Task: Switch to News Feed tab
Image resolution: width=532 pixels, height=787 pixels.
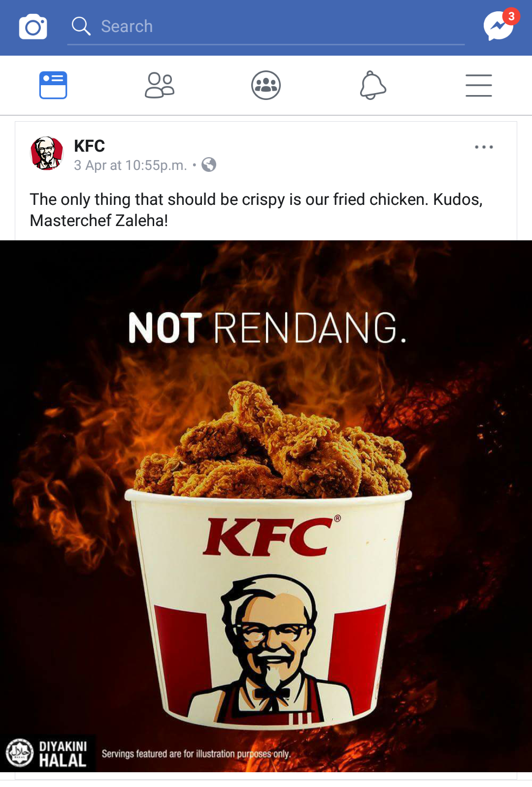Action: coord(53,85)
